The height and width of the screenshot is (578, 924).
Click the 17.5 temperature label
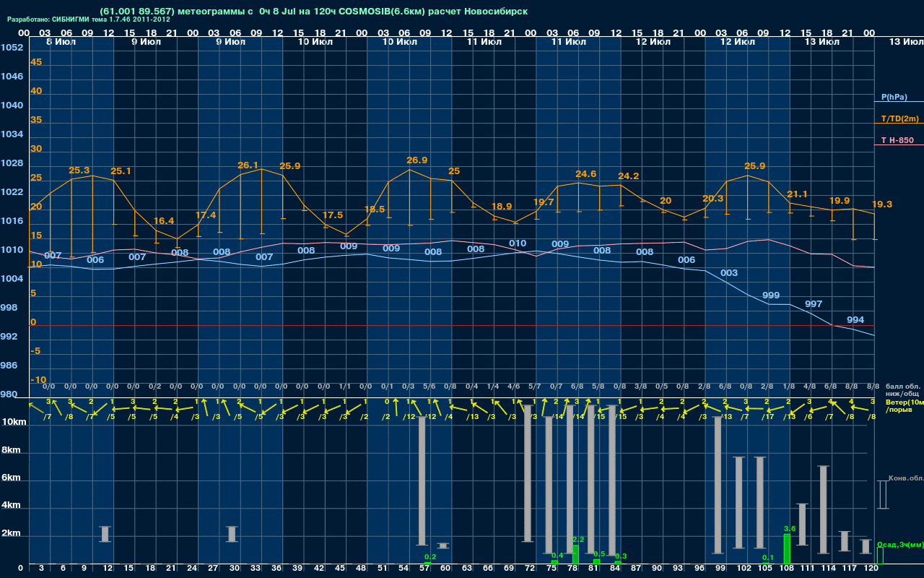point(333,215)
